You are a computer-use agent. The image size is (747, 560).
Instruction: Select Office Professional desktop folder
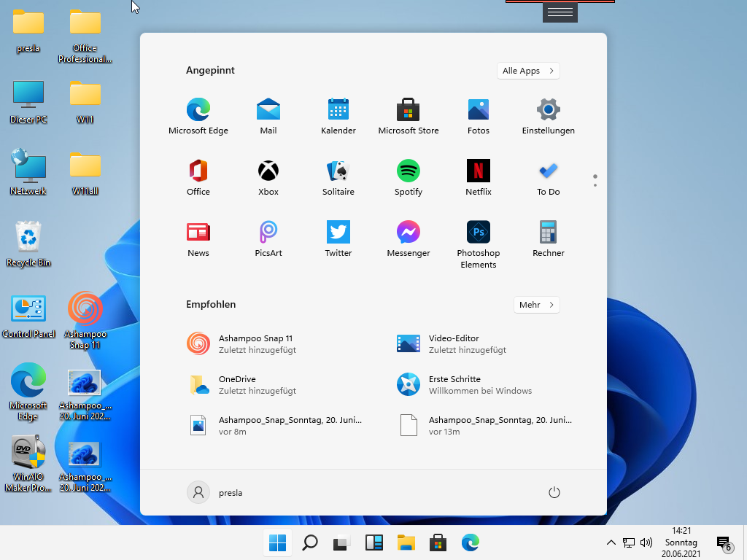coord(85,36)
